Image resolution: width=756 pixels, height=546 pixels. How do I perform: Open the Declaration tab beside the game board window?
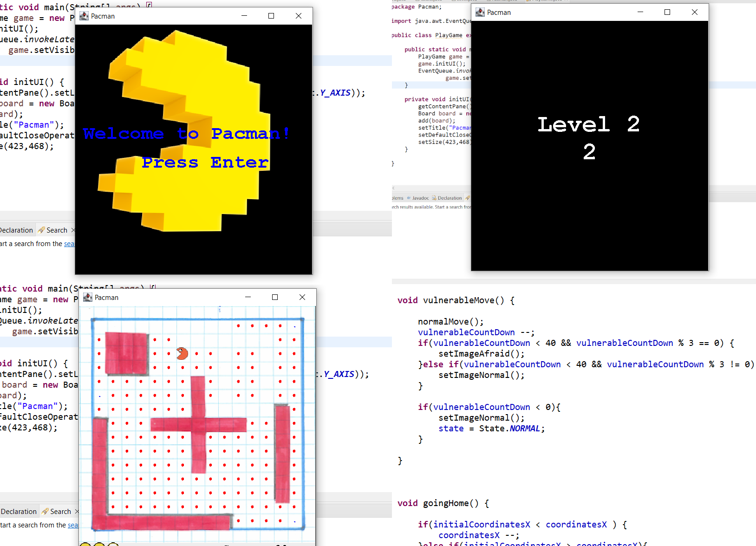(x=19, y=512)
